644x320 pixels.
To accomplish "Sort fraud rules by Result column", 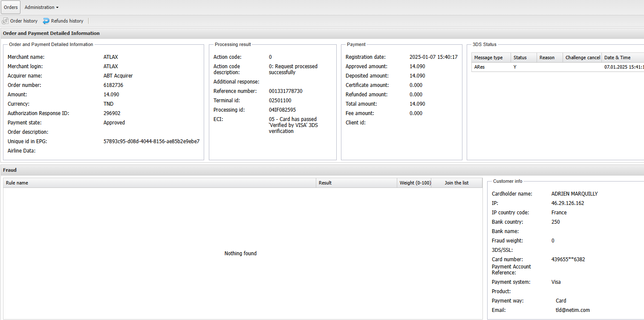I will pos(357,183).
